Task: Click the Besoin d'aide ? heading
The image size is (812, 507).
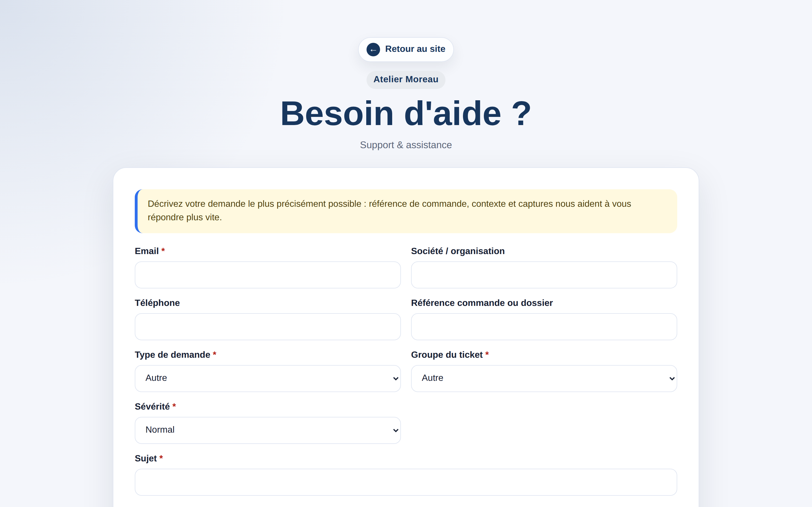Action: coord(406,113)
